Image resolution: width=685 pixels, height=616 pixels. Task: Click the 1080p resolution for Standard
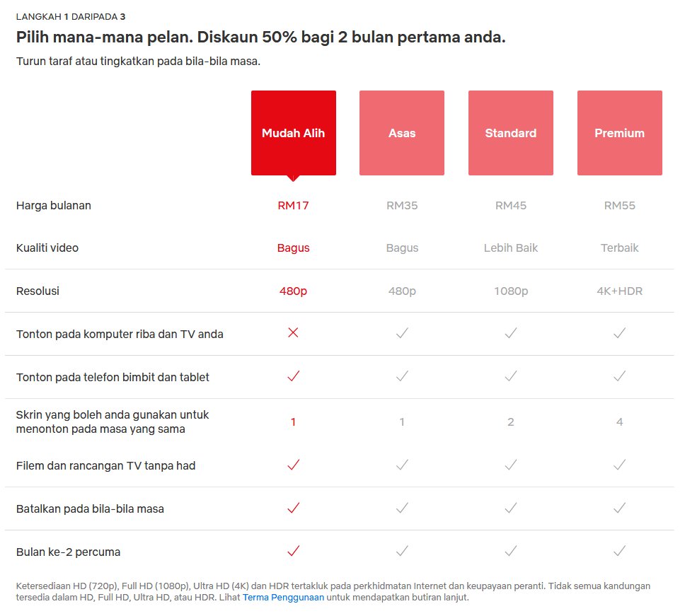click(510, 291)
